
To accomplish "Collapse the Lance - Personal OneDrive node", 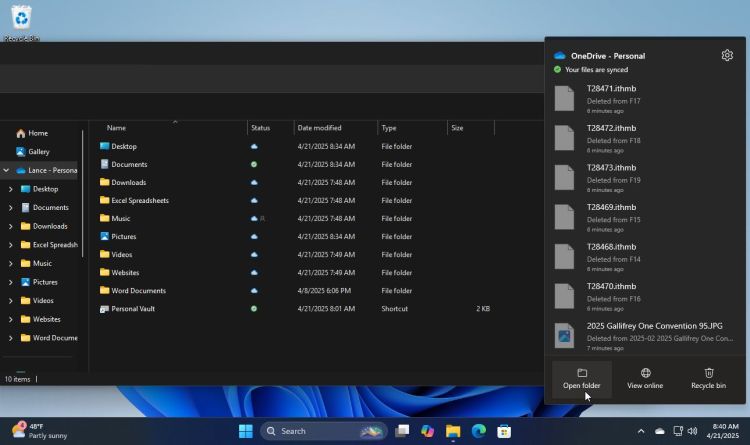I will click(7, 170).
